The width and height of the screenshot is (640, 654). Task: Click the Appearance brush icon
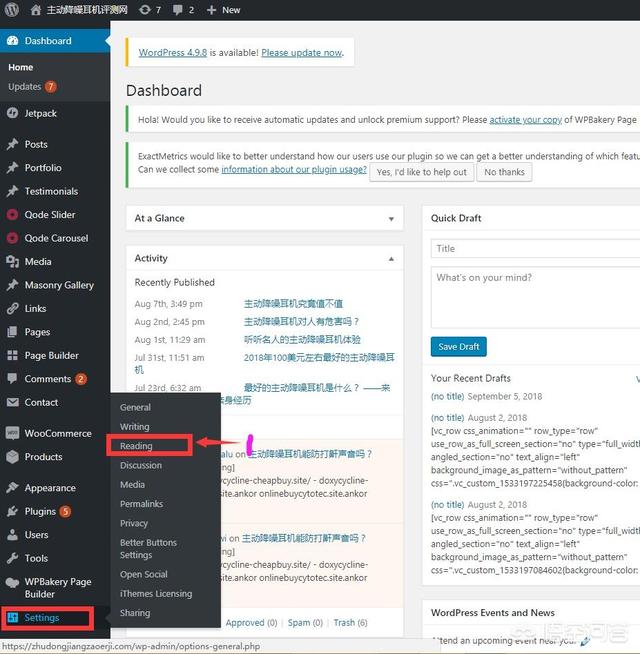(x=13, y=488)
